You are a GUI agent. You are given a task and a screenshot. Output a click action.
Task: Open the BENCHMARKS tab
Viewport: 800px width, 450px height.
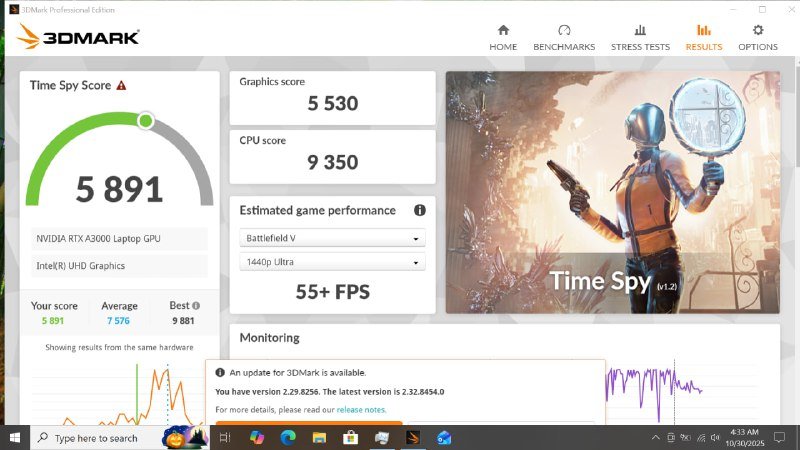[x=564, y=38]
